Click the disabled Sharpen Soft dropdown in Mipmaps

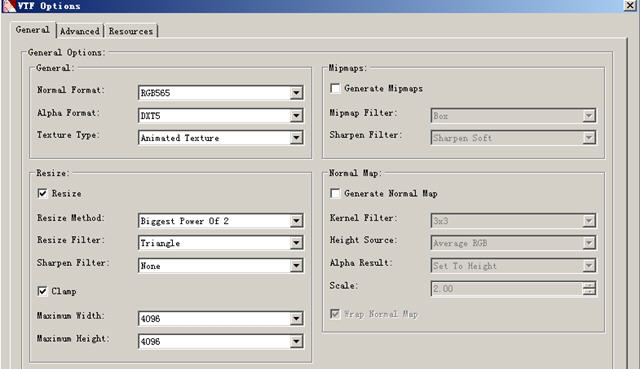[513, 138]
